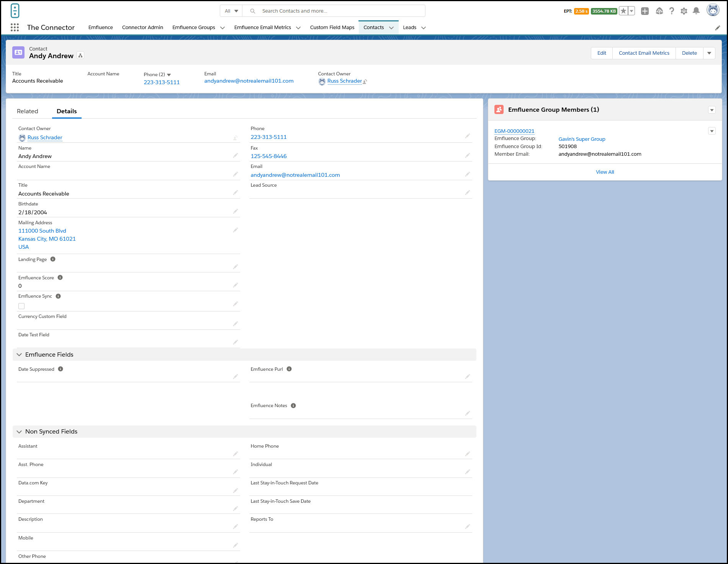Show Emfluence Purl help info icon
This screenshot has width=728, height=564.
(289, 369)
